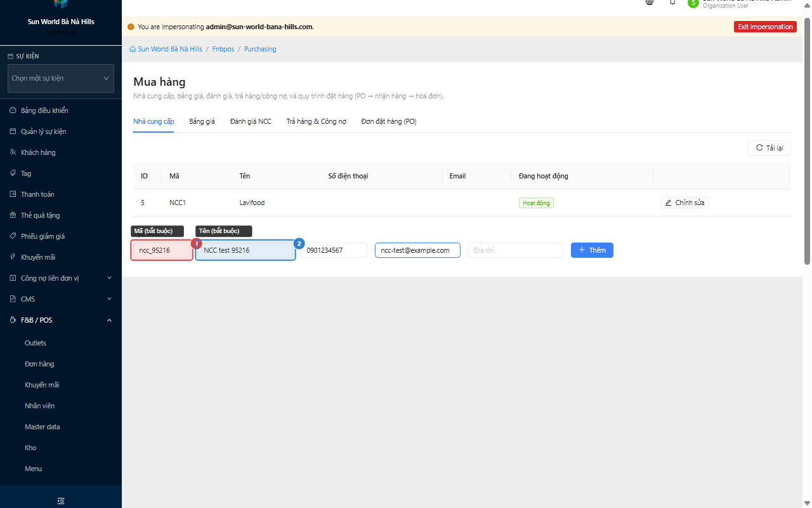This screenshot has height=508, width=812.
Task: Click the scrollbar up arrow
Action: [x=808, y=5]
